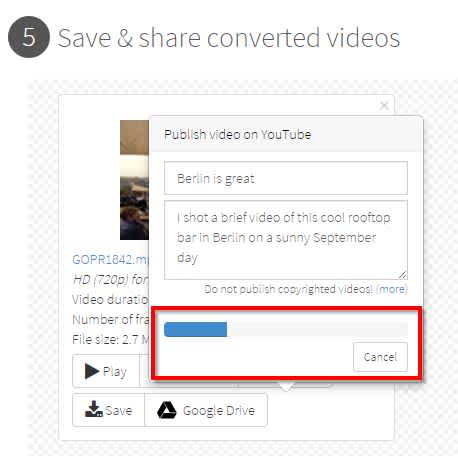Click the Google Drive logo icon
Image resolution: width=458 pixels, height=468 pixels.
(167, 410)
